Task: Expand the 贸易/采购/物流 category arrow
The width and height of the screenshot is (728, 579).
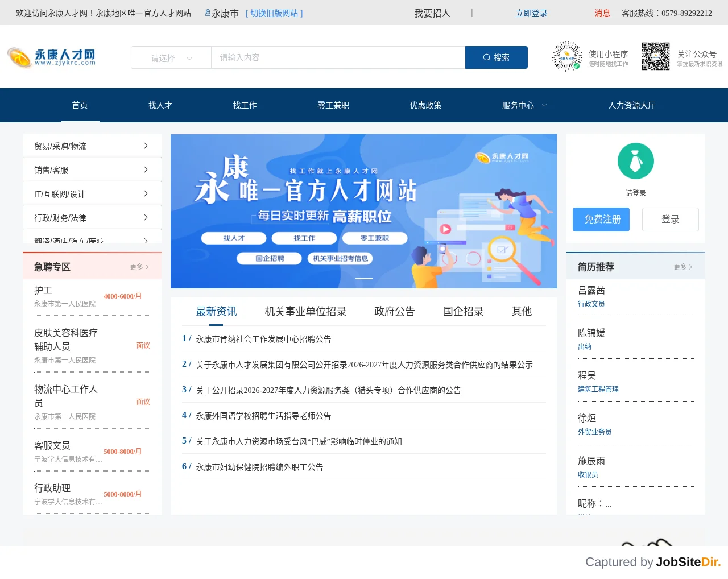Action: click(146, 146)
